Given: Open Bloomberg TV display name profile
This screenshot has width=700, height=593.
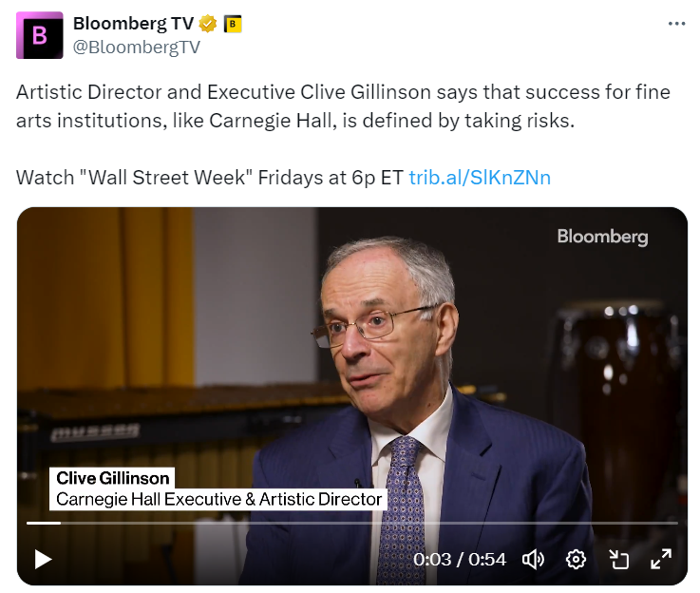Looking at the screenshot, I should point(132,25).
